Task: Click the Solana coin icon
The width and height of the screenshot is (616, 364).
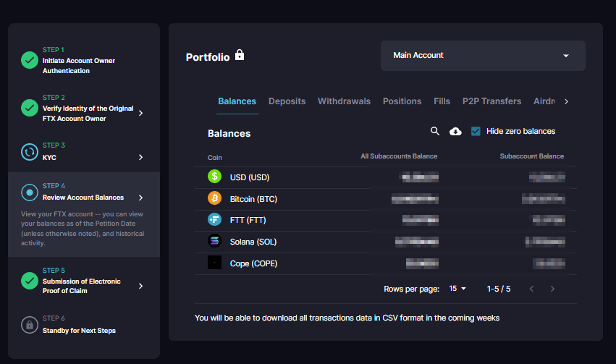Action: 214,241
